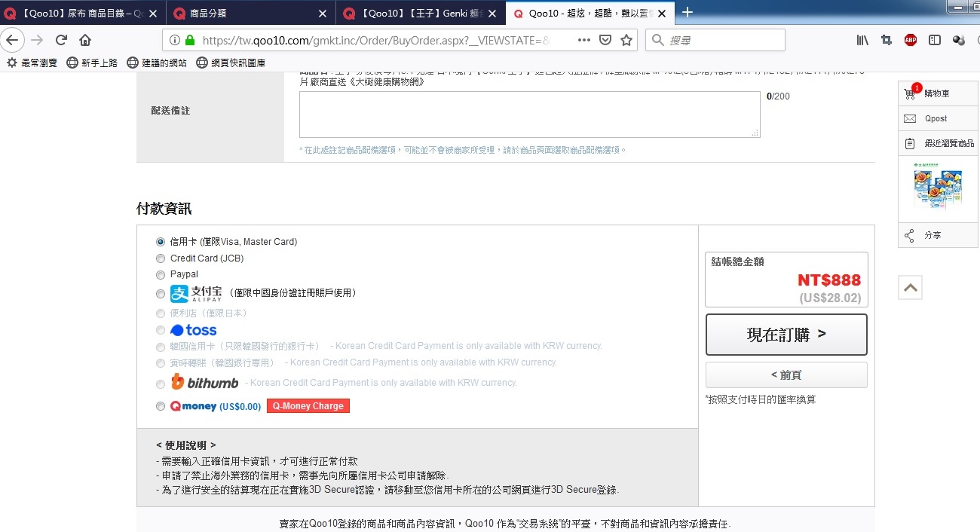
Task: Open 網頁快訊圖庫 bookmark
Action: [x=231, y=63]
